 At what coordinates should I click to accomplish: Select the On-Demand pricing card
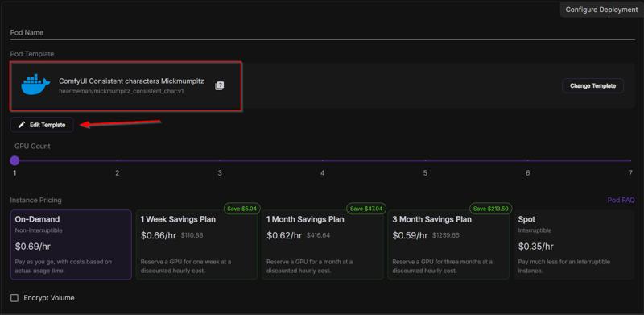coord(71,245)
